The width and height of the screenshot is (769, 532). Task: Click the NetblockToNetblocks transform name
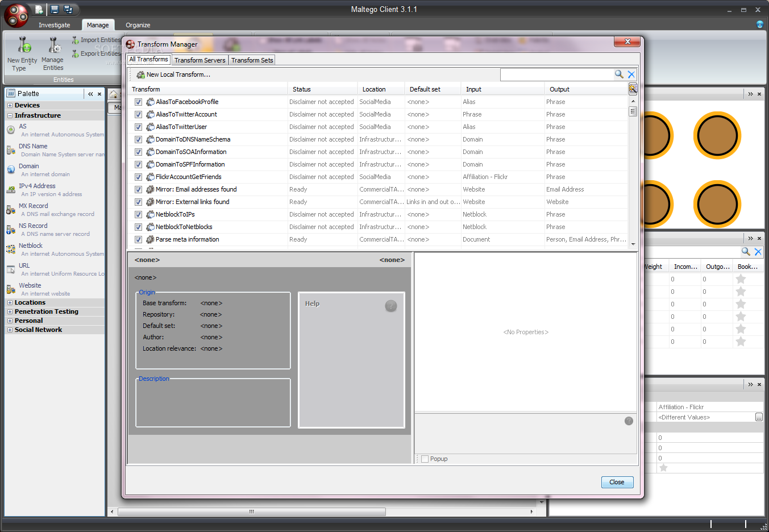pyautogui.click(x=184, y=227)
